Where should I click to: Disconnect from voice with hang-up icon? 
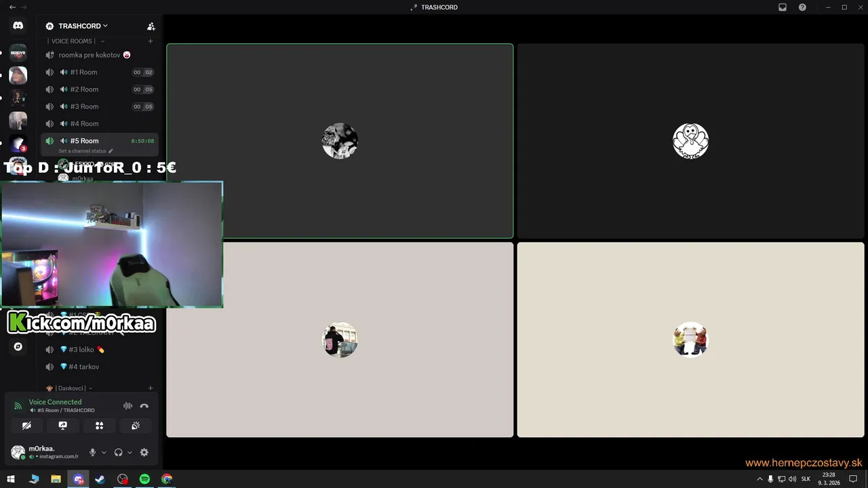pyautogui.click(x=144, y=406)
